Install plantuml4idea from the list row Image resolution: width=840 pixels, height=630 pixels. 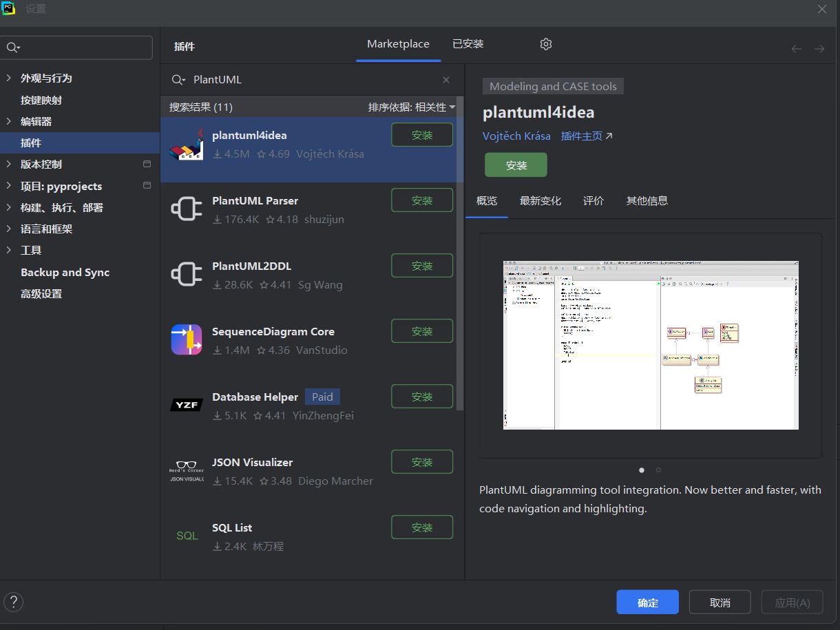(x=422, y=135)
